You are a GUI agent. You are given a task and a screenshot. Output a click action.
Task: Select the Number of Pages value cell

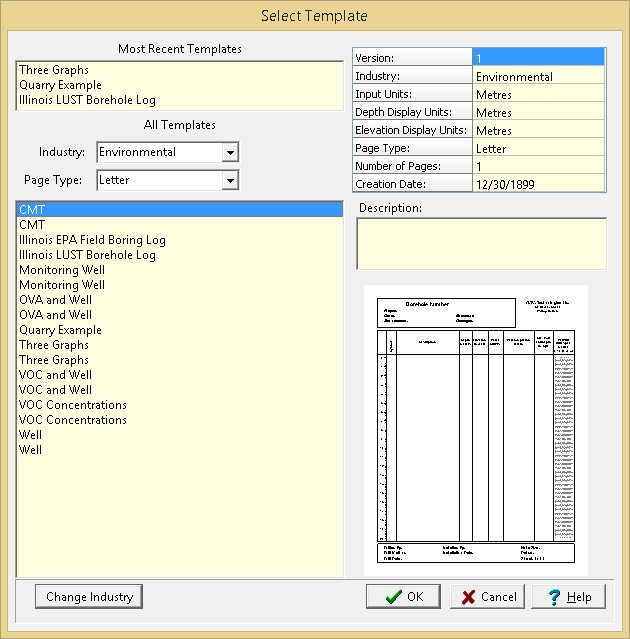pos(538,166)
